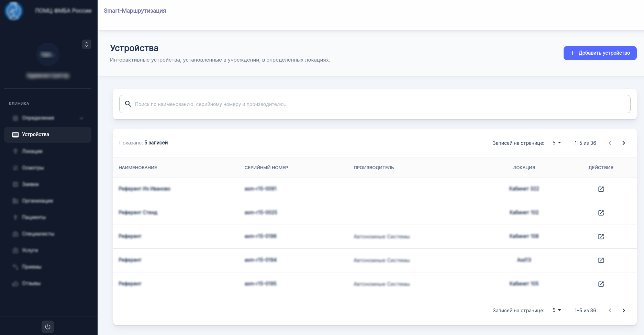Viewport: 644px width, 335px height.
Task: Click the open icon in the third table row
Action: click(x=601, y=237)
